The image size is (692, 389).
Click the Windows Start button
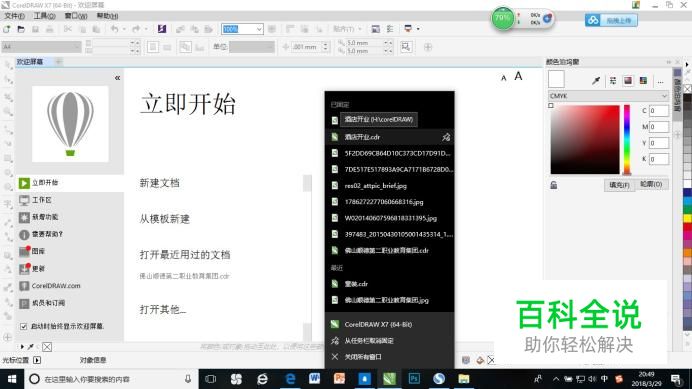pos(11,379)
